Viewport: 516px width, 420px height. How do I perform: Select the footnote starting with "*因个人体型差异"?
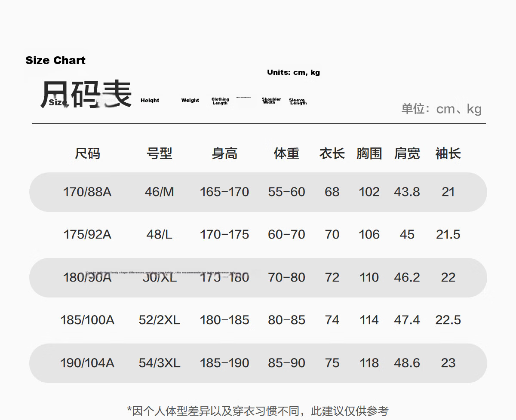258,411
